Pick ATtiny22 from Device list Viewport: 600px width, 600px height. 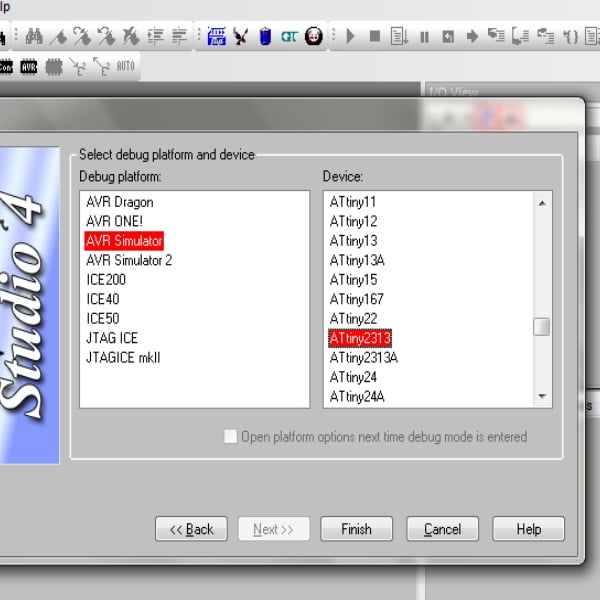pyautogui.click(x=354, y=318)
